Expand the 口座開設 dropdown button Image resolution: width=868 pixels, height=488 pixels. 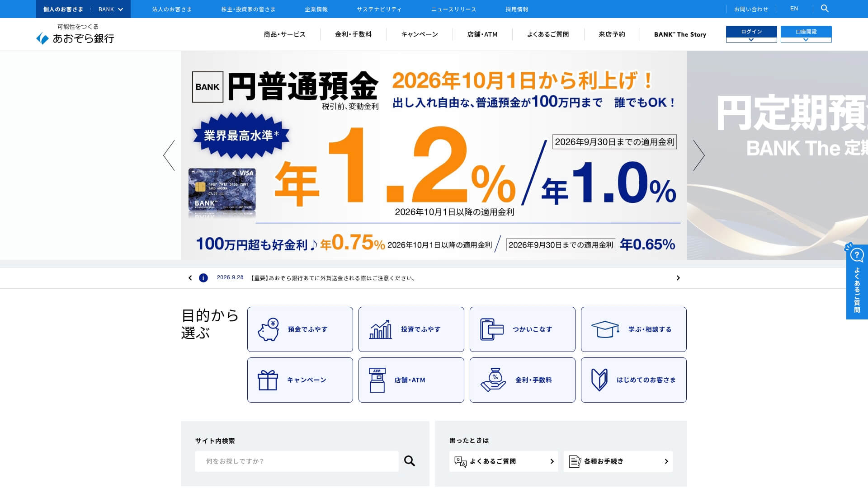coord(806,34)
